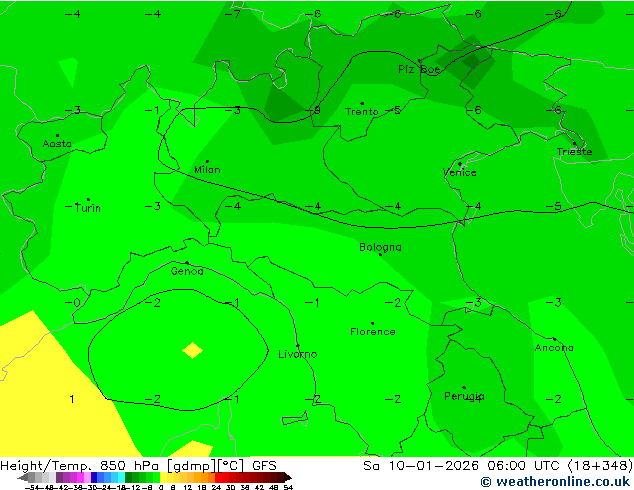Viewport: 634px width, 490px height.
Task: Click the cyan swatch in the temperature legend
Action: click(x=121, y=477)
